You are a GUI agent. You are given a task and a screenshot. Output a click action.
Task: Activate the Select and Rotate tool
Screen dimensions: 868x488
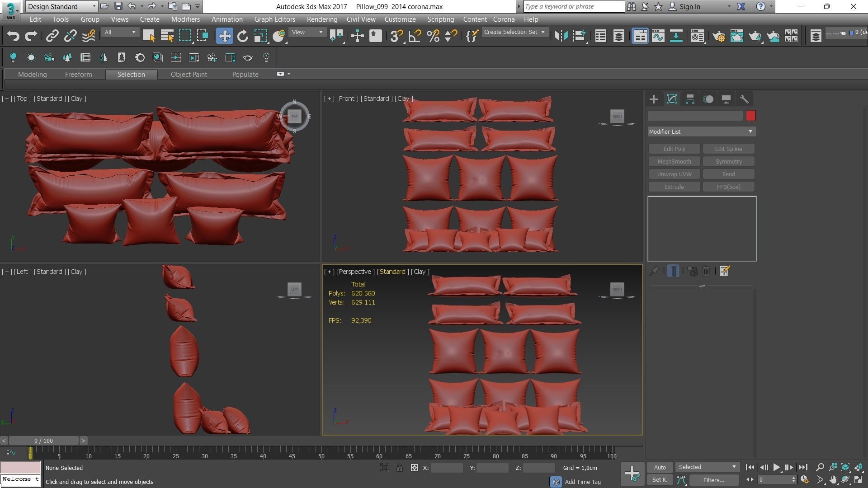[x=243, y=36]
